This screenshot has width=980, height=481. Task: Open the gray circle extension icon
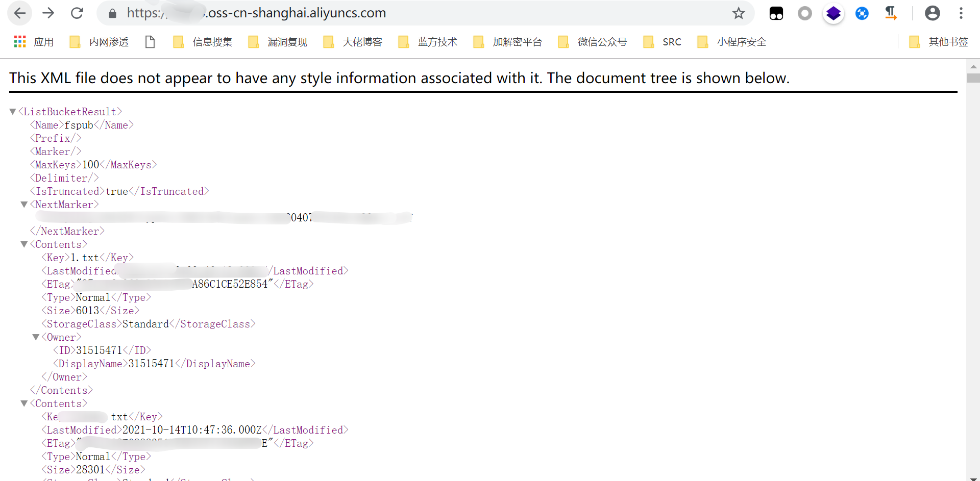pyautogui.click(x=805, y=13)
